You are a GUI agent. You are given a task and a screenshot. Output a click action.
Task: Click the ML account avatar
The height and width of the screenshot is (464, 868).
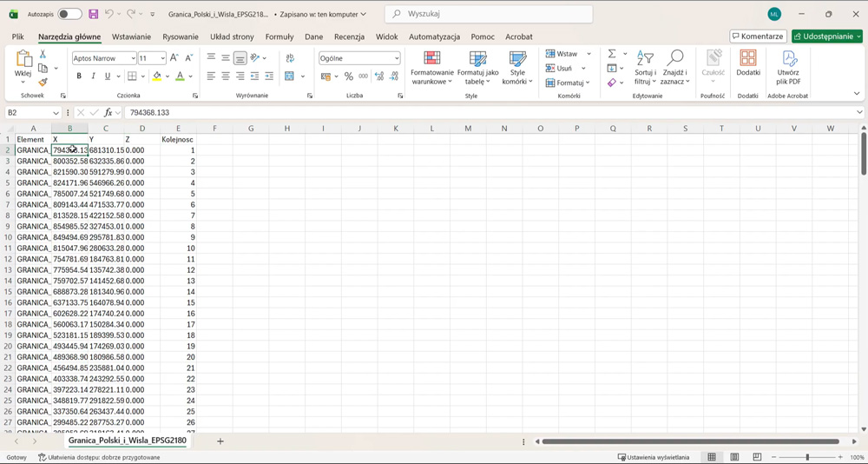[x=774, y=15]
